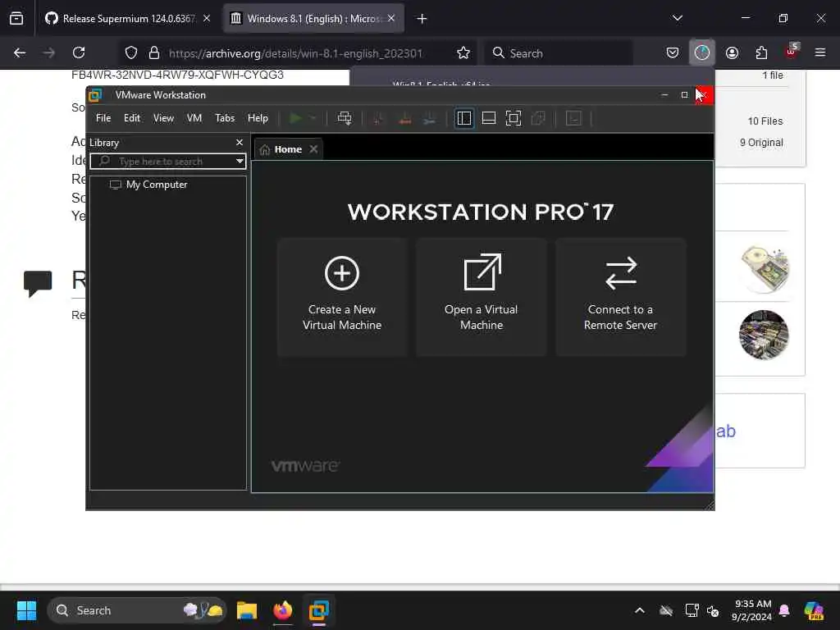Viewport: 840px width, 630px height.
Task: Click the round collection thumbnail on archive.org
Action: [764, 335]
